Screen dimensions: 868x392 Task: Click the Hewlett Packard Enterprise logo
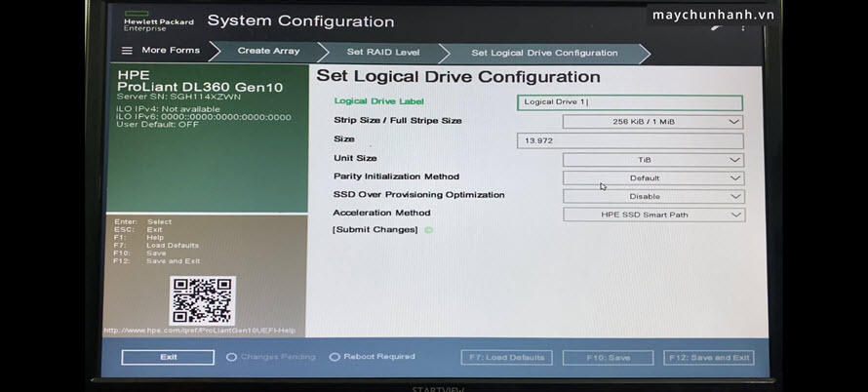pyautogui.click(x=158, y=21)
